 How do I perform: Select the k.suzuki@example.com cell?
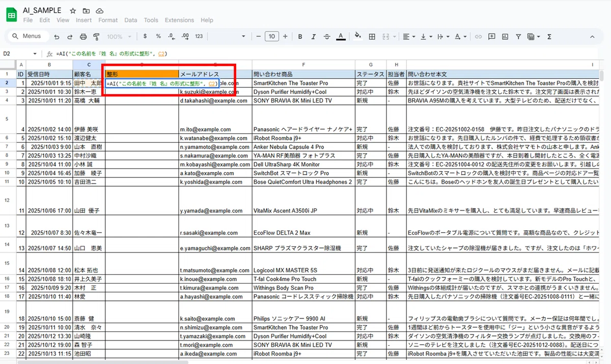215,91
